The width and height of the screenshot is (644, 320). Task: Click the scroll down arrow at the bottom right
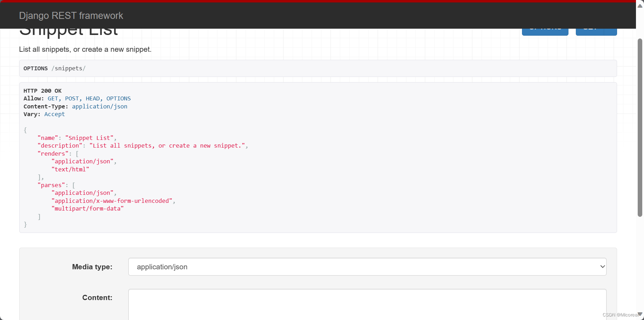(x=640, y=314)
